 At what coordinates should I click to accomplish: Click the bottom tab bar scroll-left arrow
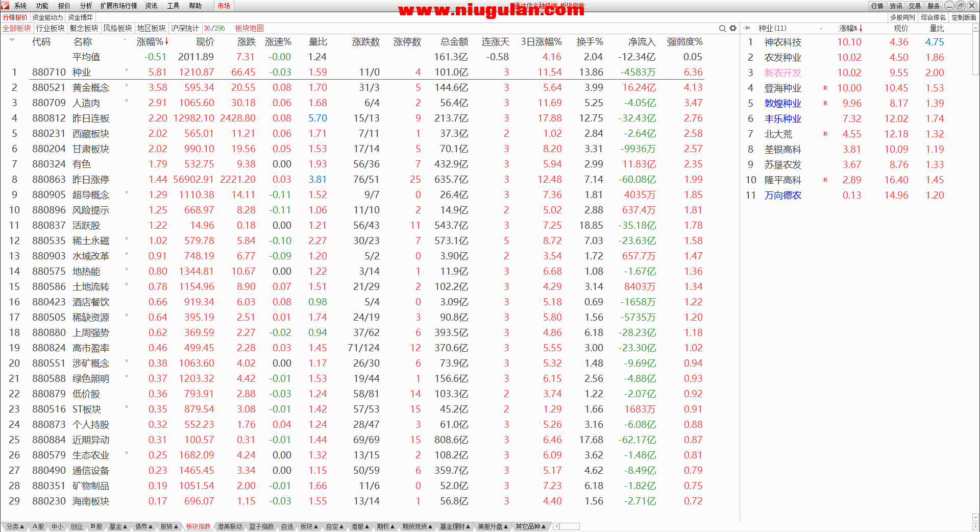click(x=556, y=526)
